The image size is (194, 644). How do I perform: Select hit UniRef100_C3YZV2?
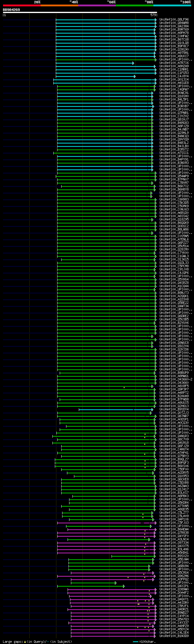(174, 116)
